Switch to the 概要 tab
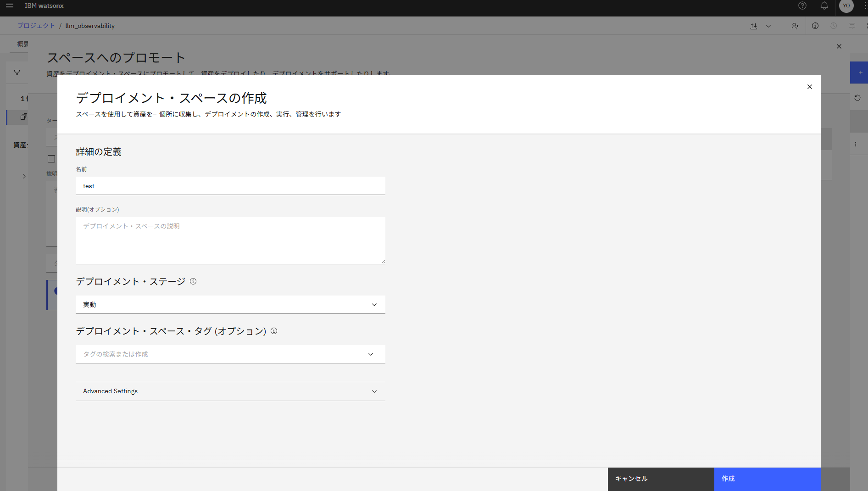Viewport: 868px width, 491px height. [x=22, y=44]
